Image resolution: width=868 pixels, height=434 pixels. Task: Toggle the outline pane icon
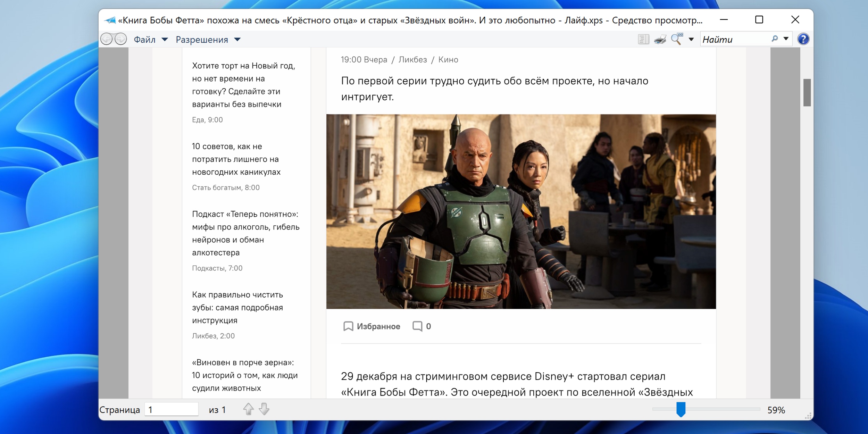tap(643, 39)
